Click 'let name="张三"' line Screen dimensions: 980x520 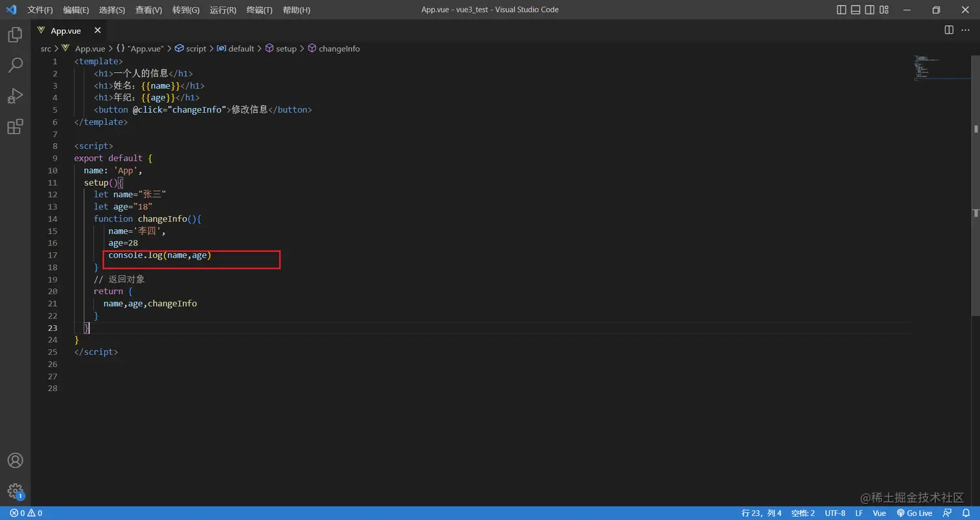point(130,194)
